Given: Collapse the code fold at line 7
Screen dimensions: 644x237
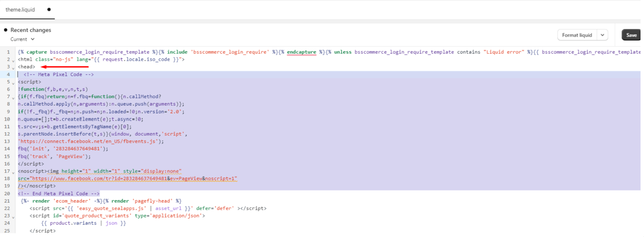Looking at the screenshot, I should (13, 98).
